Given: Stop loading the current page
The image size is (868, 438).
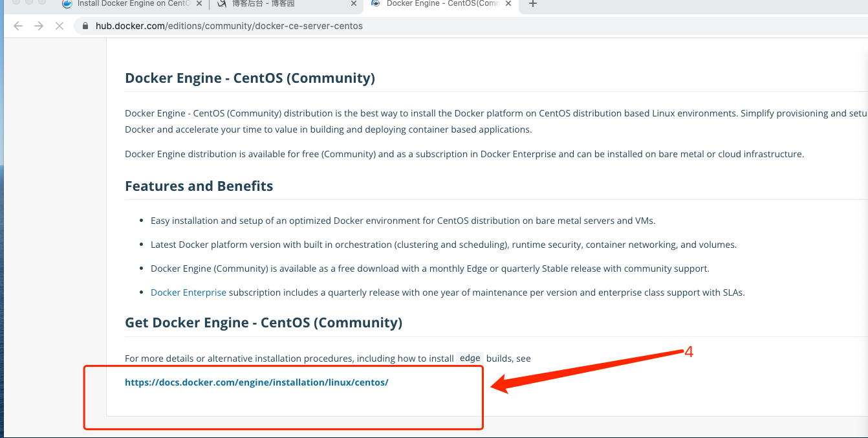Looking at the screenshot, I should point(59,26).
